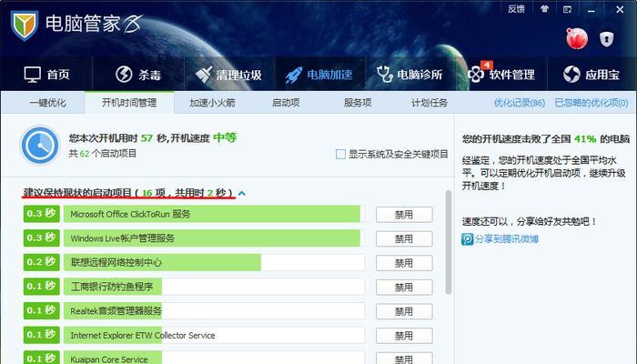Select the 开机时间管理 tab
The height and width of the screenshot is (364, 637).
129,103
